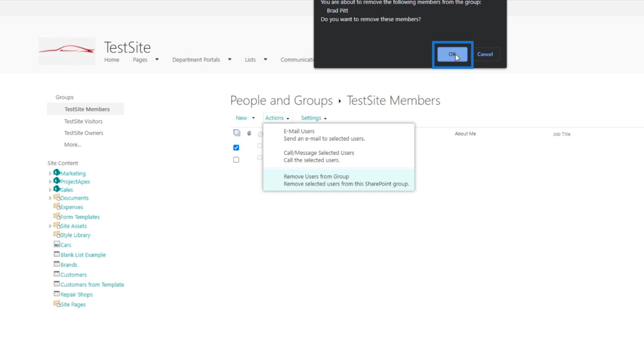Click the Site Content heading link
Screen dimensions: 644x363
(63, 163)
